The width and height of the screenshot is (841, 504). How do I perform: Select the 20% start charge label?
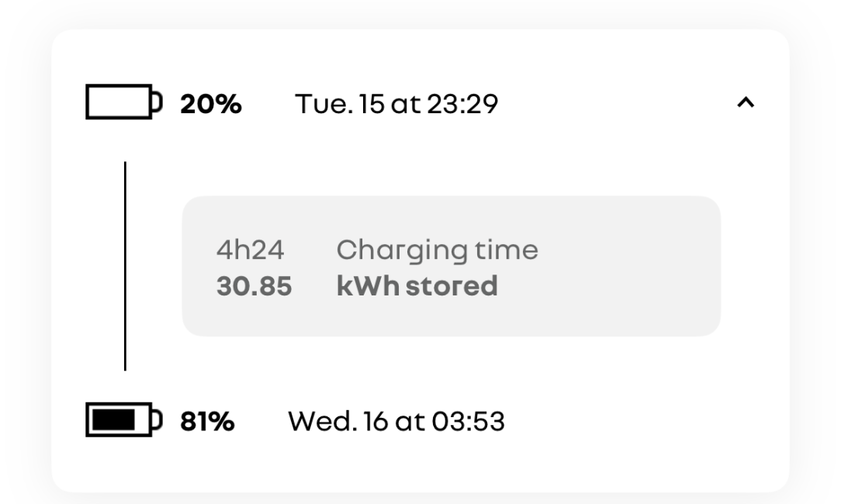(211, 103)
